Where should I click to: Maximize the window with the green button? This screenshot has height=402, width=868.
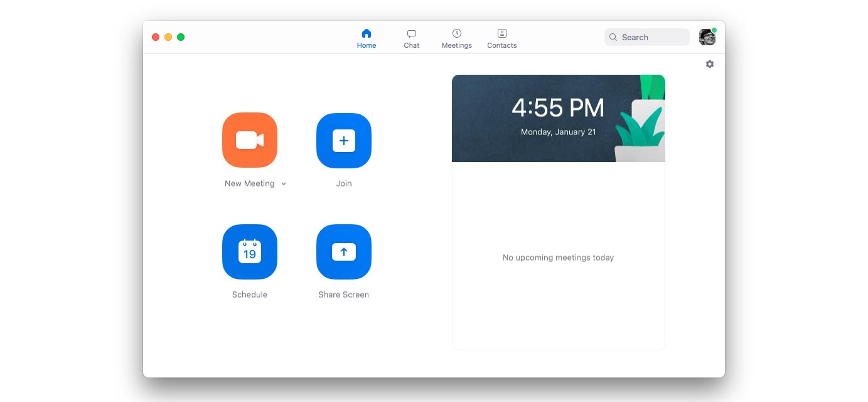181,37
